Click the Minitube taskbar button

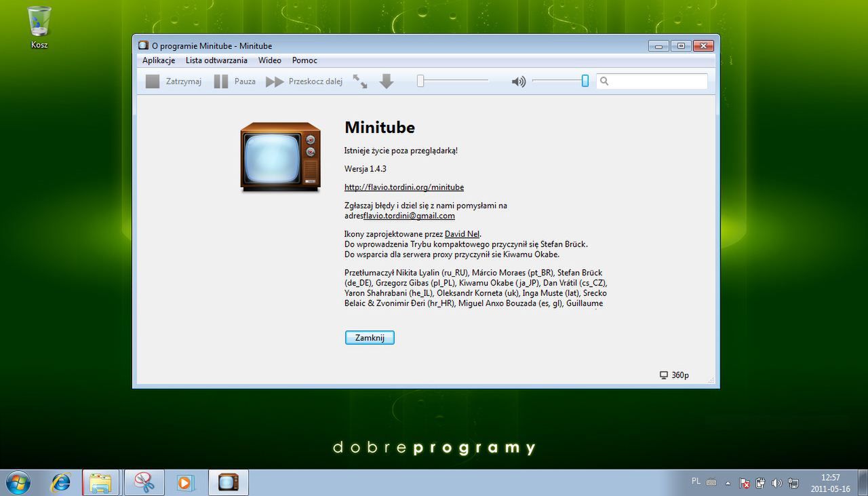tap(228, 482)
